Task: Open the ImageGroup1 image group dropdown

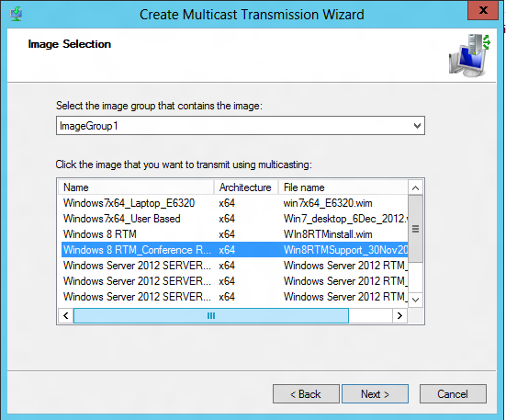Action: pyautogui.click(x=241, y=126)
